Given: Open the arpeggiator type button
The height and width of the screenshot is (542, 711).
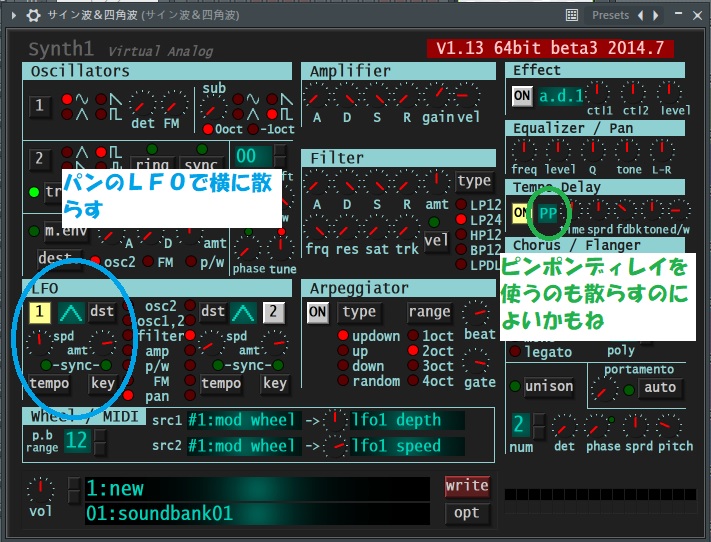Looking at the screenshot, I should (x=359, y=312).
